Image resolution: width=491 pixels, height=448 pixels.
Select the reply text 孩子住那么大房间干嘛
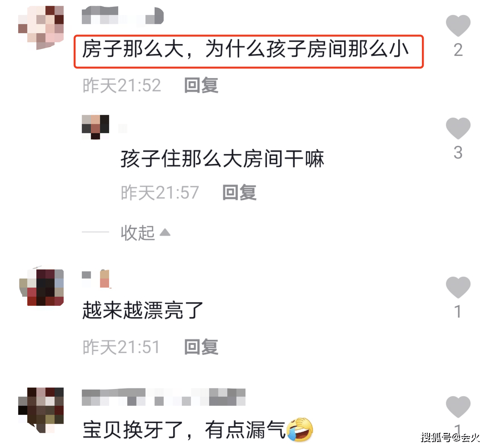pos(222,159)
